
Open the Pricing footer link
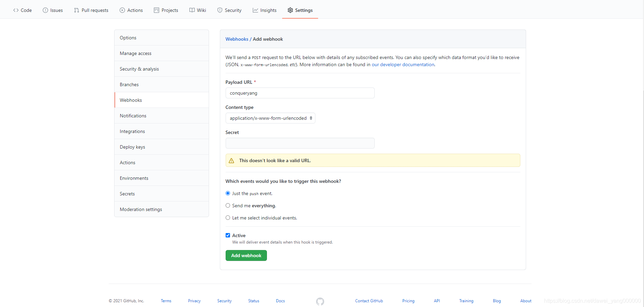[x=408, y=301]
